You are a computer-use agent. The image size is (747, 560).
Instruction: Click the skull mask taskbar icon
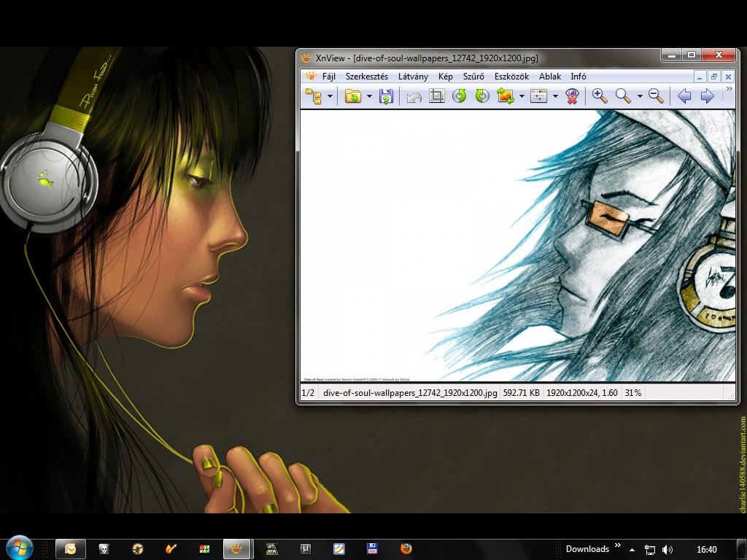pos(104,549)
